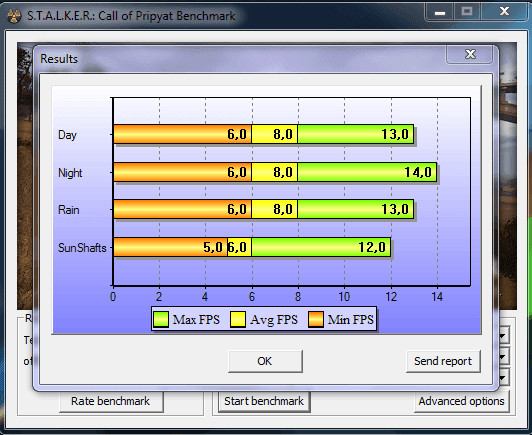Close the main Benchmark window

tap(504, 12)
